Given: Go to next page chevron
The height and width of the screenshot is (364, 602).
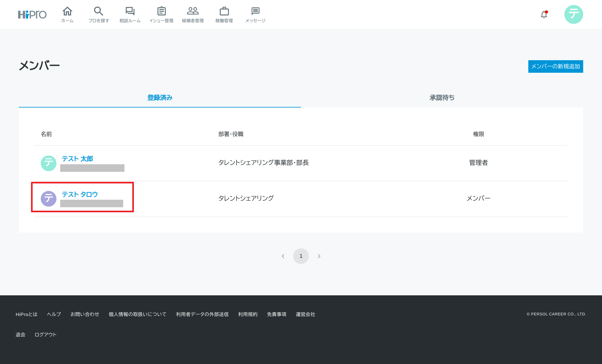Looking at the screenshot, I should click(x=319, y=256).
